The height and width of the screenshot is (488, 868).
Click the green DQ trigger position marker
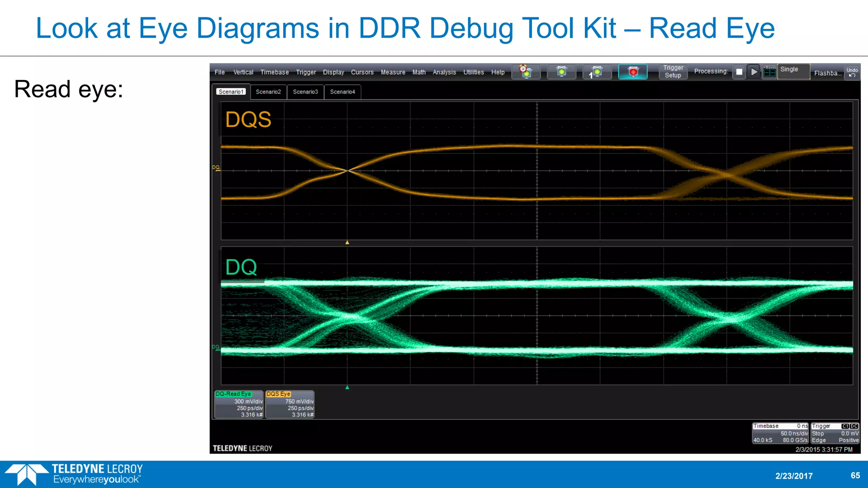347,388
